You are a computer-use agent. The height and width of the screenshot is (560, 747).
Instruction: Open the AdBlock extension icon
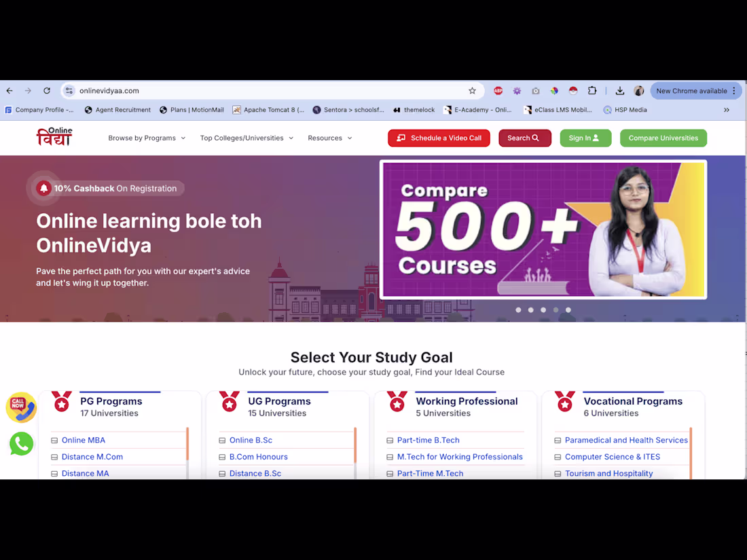tap(498, 90)
